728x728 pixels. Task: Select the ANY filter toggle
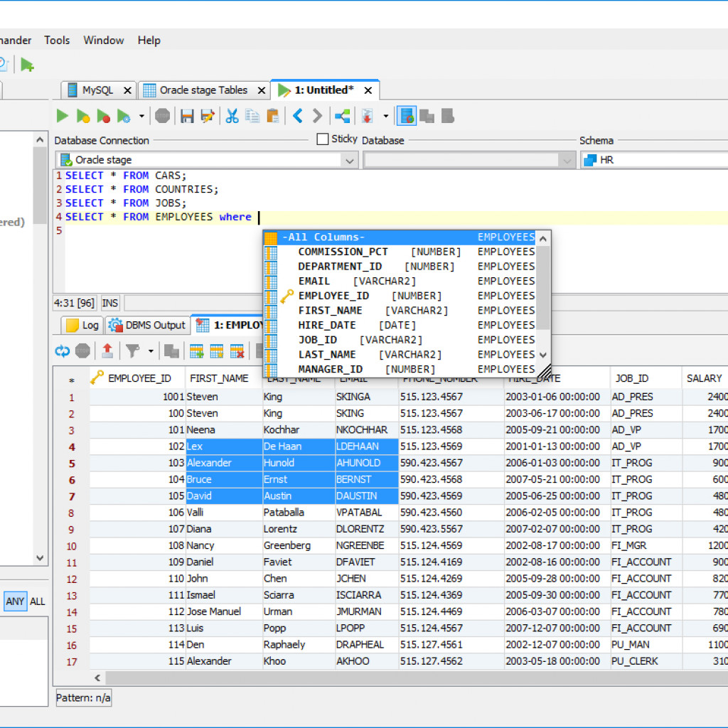(14, 601)
